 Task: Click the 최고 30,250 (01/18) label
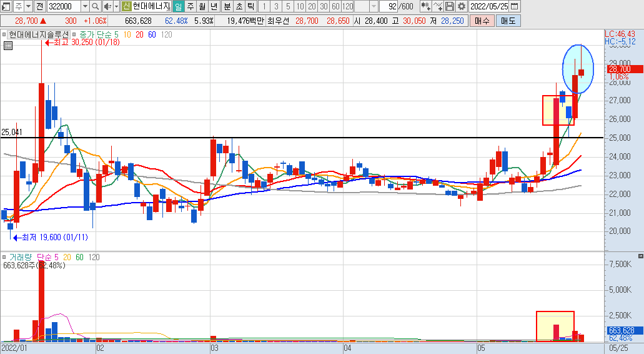82,43
